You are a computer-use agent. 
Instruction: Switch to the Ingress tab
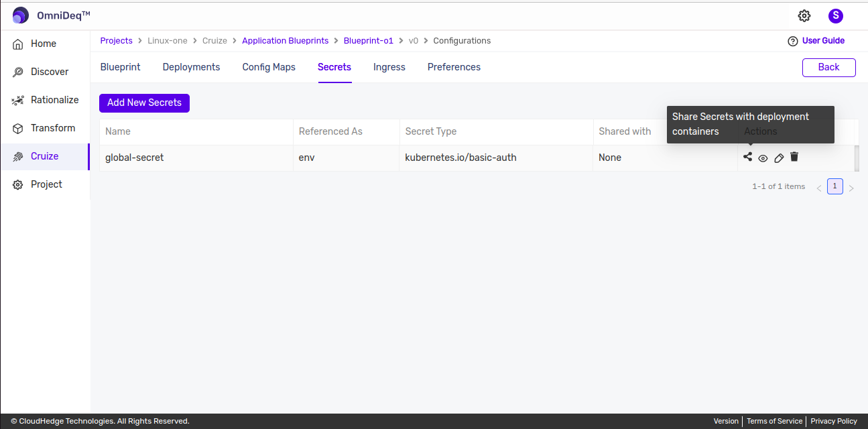[389, 67]
